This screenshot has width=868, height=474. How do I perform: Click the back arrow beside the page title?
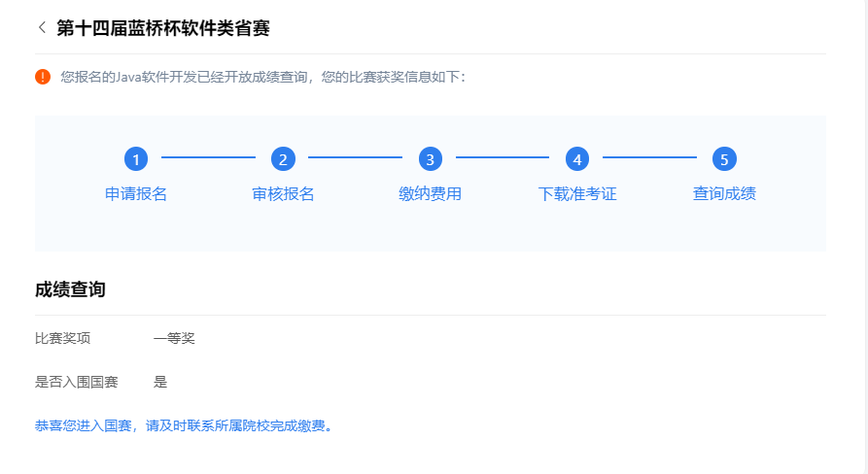click(x=42, y=27)
